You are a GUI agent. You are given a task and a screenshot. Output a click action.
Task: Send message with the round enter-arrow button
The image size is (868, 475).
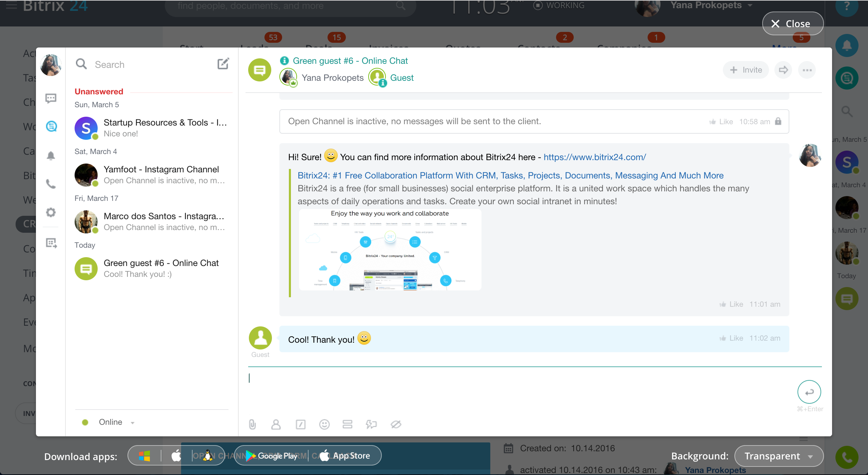809,392
